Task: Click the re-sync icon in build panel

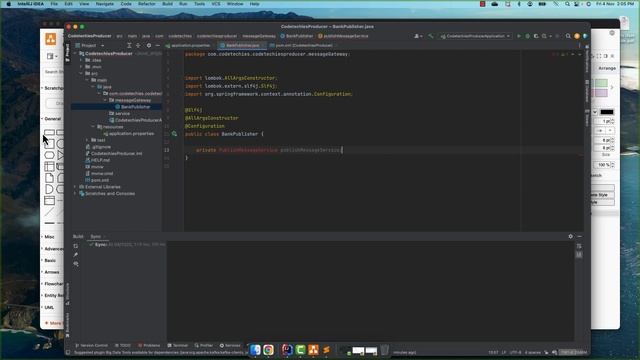Action: [x=76, y=246]
